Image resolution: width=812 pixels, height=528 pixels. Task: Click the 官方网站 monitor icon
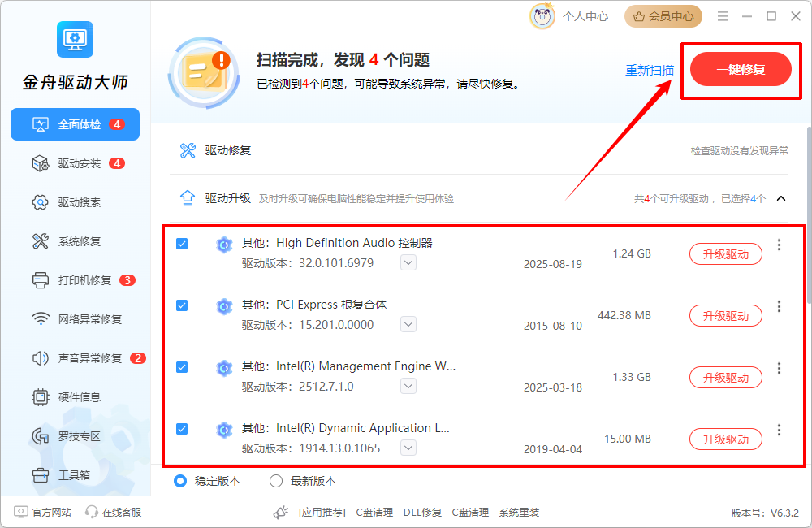[x=21, y=512]
